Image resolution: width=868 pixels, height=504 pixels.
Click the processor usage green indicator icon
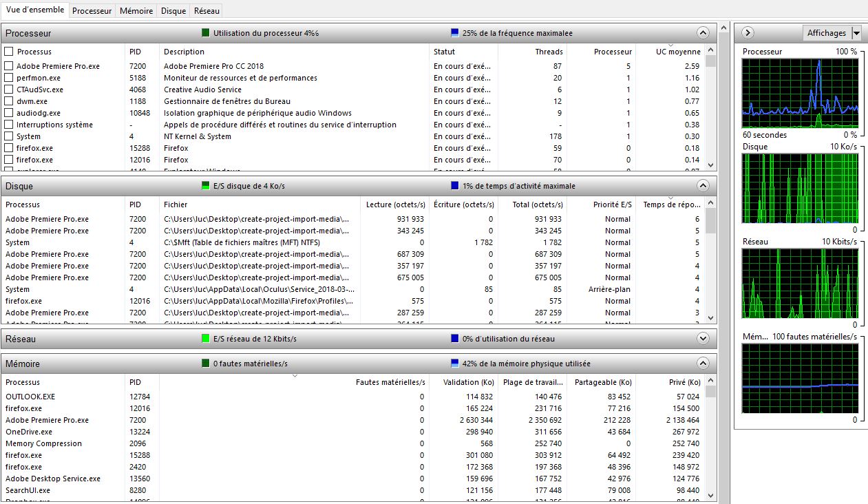[205, 33]
